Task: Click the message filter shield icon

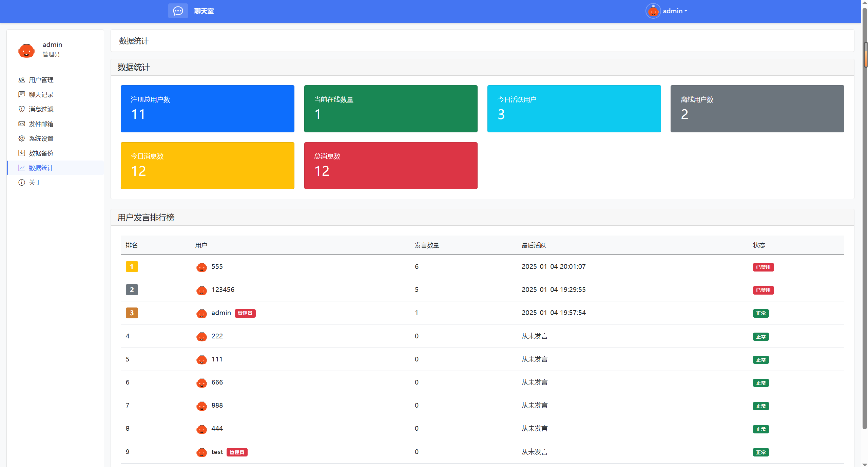Action: (x=22, y=109)
